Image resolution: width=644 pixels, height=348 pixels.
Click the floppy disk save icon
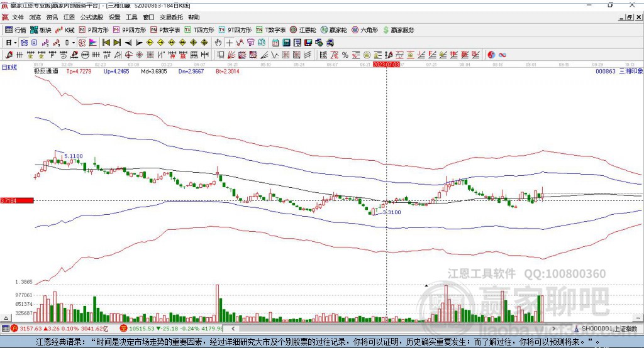point(308,43)
